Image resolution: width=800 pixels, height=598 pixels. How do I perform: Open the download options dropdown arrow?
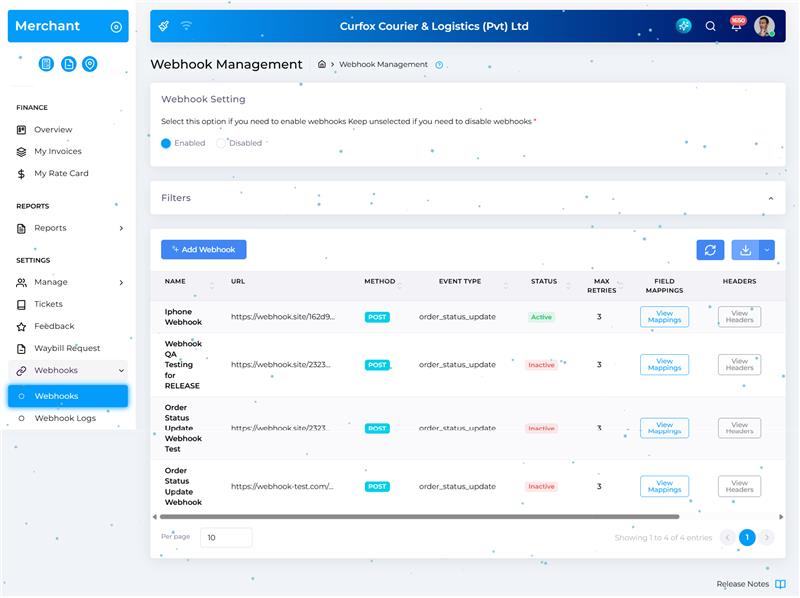pos(767,250)
